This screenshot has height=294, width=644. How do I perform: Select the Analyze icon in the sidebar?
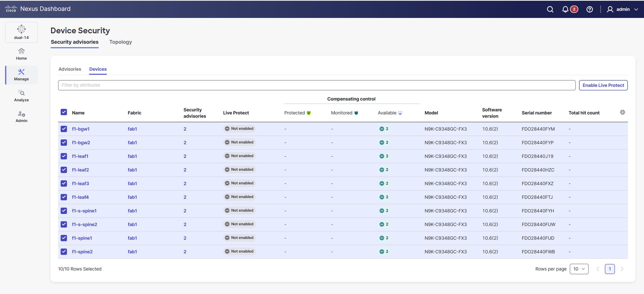(x=21, y=95)
